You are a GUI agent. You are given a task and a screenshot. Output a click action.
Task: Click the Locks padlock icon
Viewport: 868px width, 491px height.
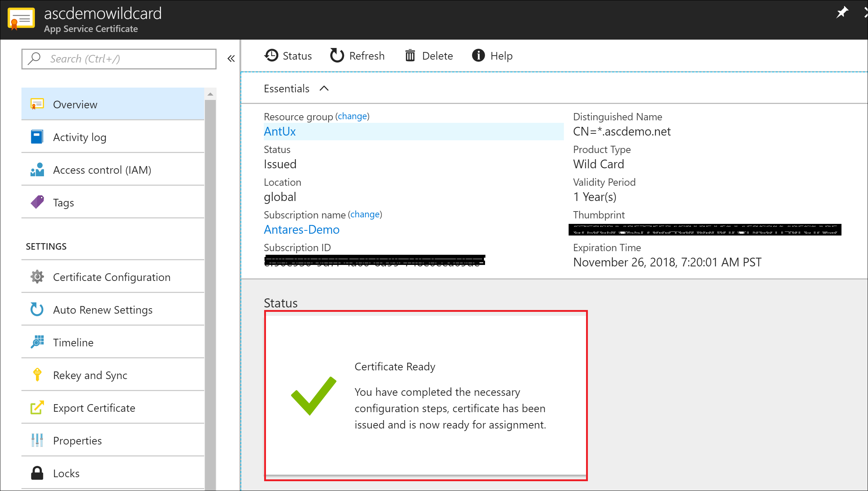[x=37, y=473]
